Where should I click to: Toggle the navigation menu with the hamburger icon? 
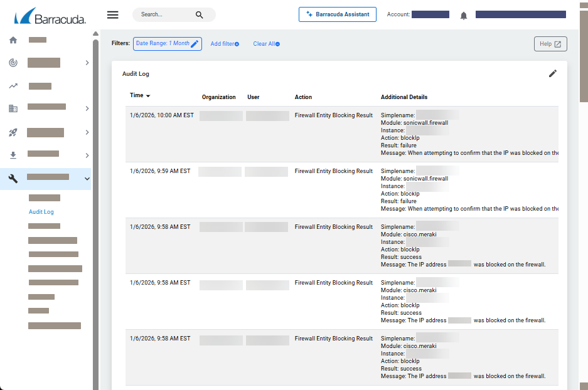112,14
